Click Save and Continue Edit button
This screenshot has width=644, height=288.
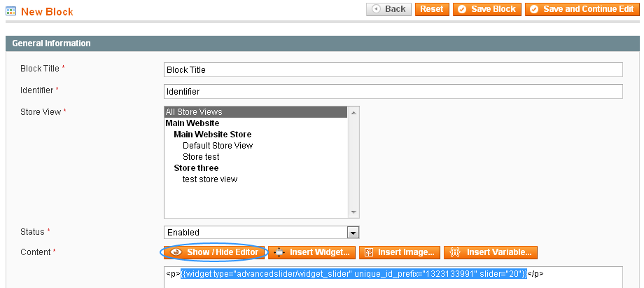tap(582, 9)
